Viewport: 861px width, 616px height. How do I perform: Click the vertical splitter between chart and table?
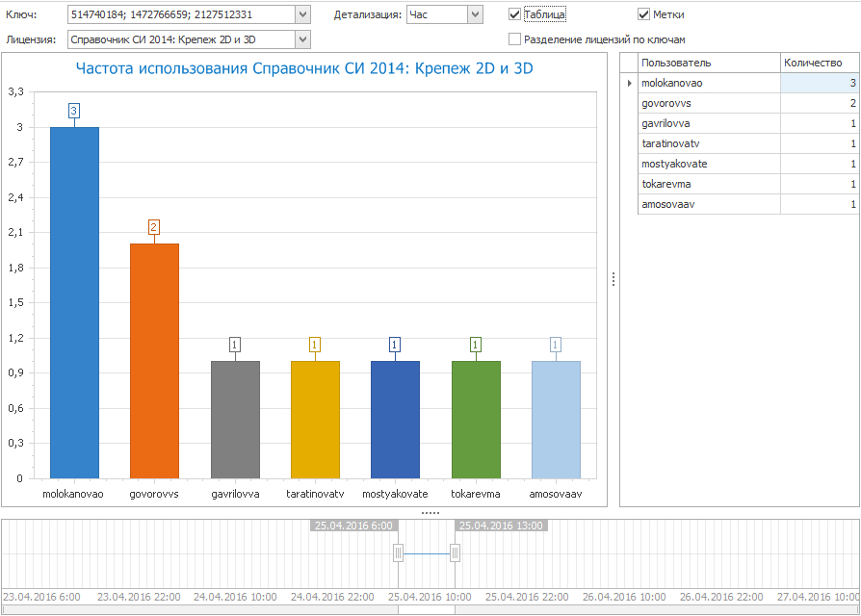613,279
